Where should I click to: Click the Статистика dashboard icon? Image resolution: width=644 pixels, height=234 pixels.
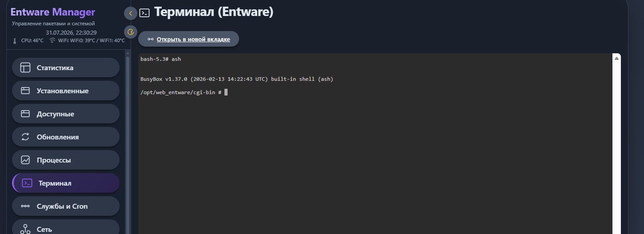click(25, 67)
